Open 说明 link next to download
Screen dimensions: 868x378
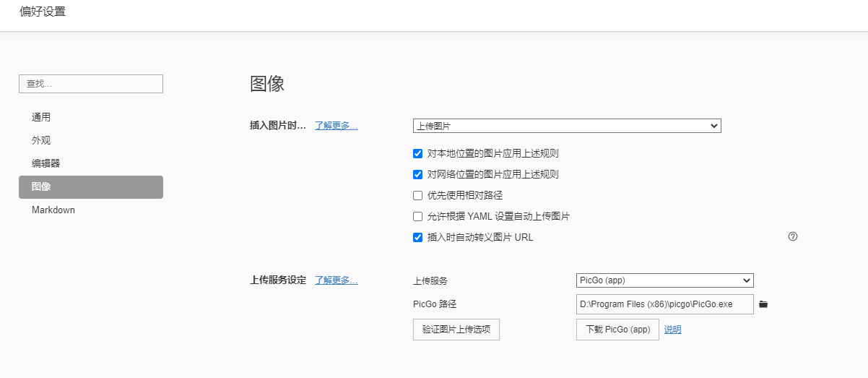[x=672, y=330]
